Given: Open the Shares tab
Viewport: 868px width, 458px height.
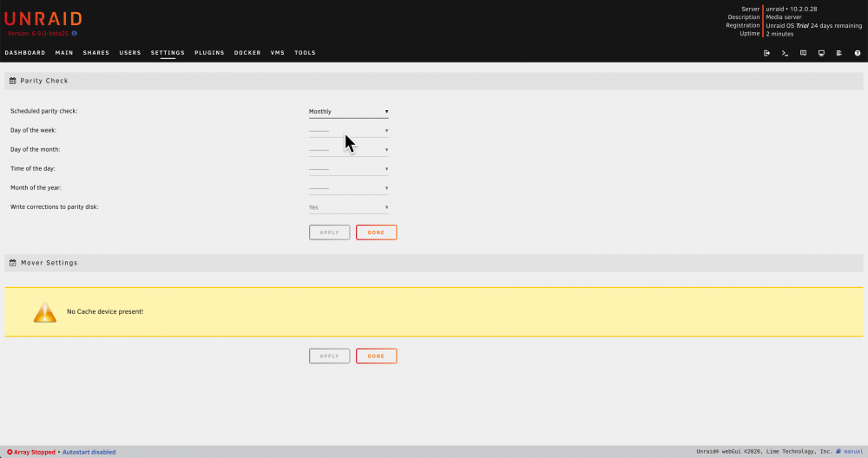Looking at the screenshot, I should pyautogui.click(x=95, y=53).
